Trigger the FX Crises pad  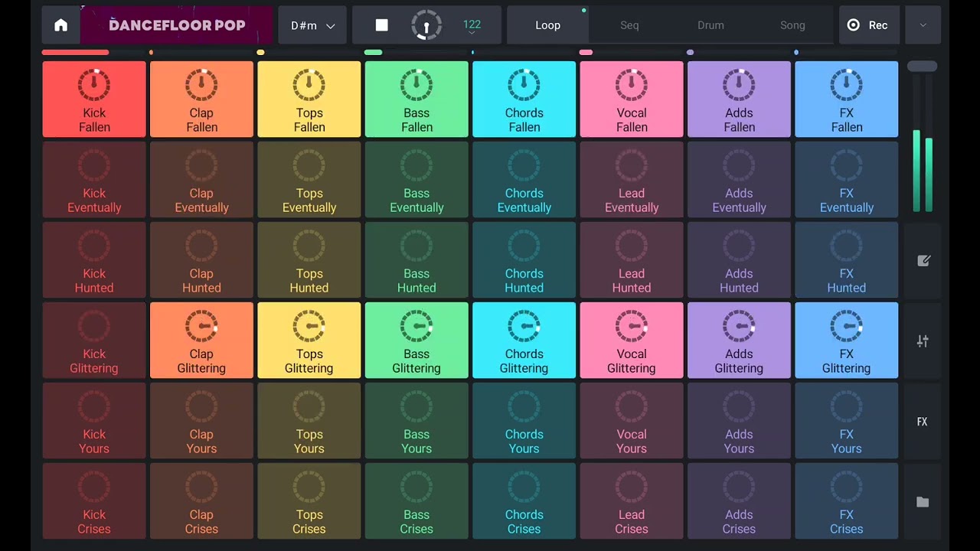(x=847, y=501)
